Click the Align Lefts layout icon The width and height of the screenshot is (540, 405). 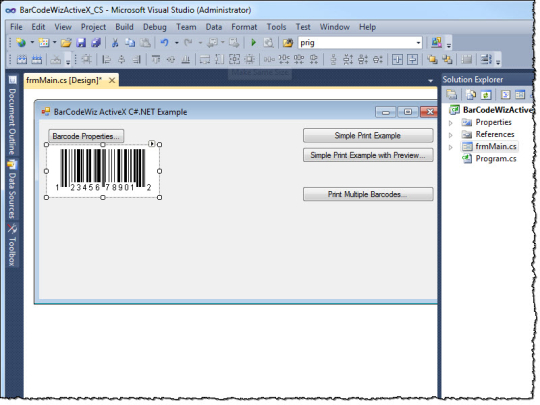tap(106, 60)
